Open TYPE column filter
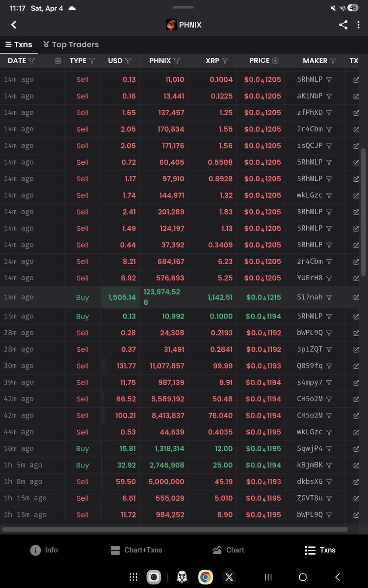Image resolution: width=368 pixels, height=588 pixels. 92,61
